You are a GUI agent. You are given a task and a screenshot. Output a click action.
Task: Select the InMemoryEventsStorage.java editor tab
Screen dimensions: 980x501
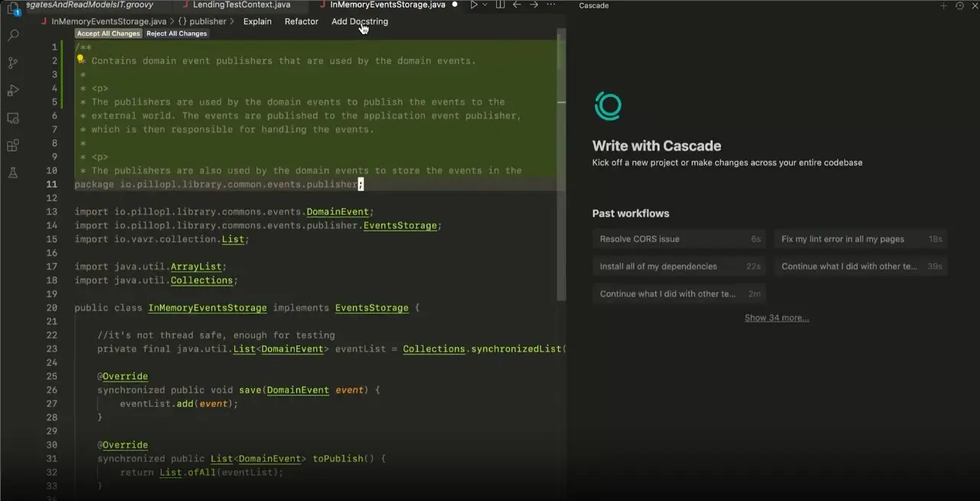387,5
